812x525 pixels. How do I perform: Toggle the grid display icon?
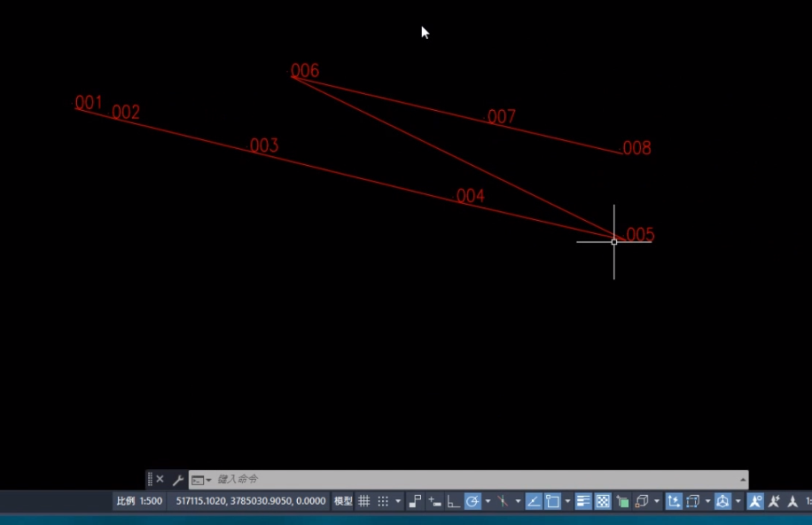[363, 501]
